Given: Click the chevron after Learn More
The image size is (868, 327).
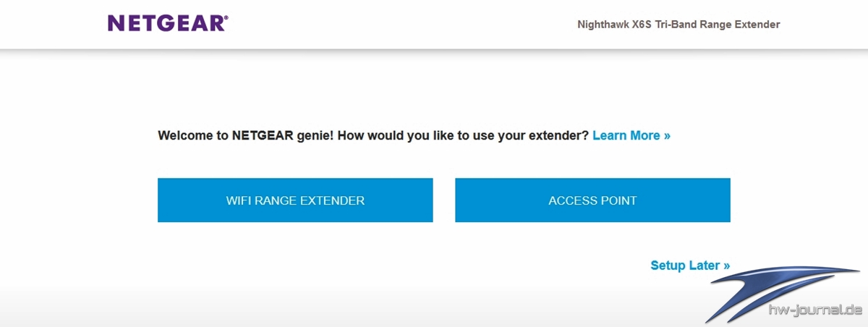Looking at the screenshot, I should pos(667,136).
